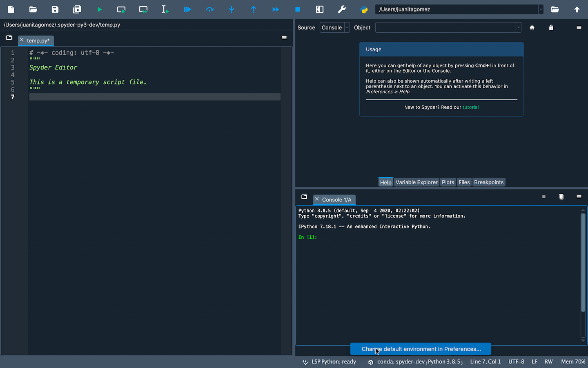Interrupt the kernel with the stop square
This screenshot has height=368, width=588.
544,197
